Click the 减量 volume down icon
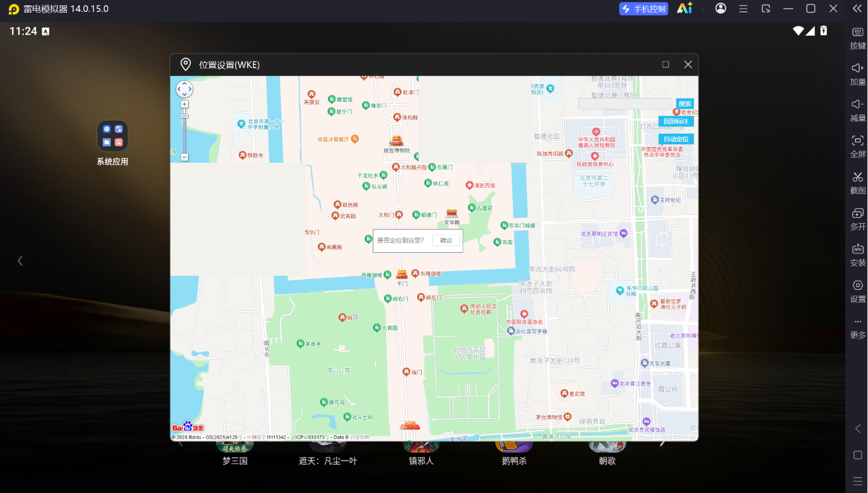Image resolution: width=868 pixels, height=493 pixels. click(x=857, y=104)
